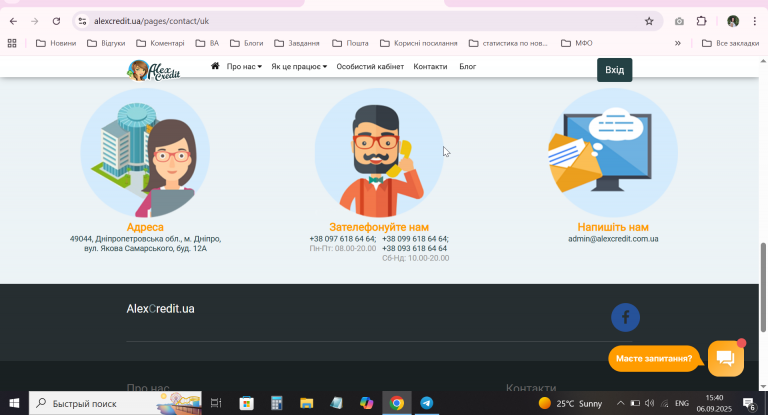Open the Контакти menu item
The image size is (768, 415).
[x=430, y=66]
